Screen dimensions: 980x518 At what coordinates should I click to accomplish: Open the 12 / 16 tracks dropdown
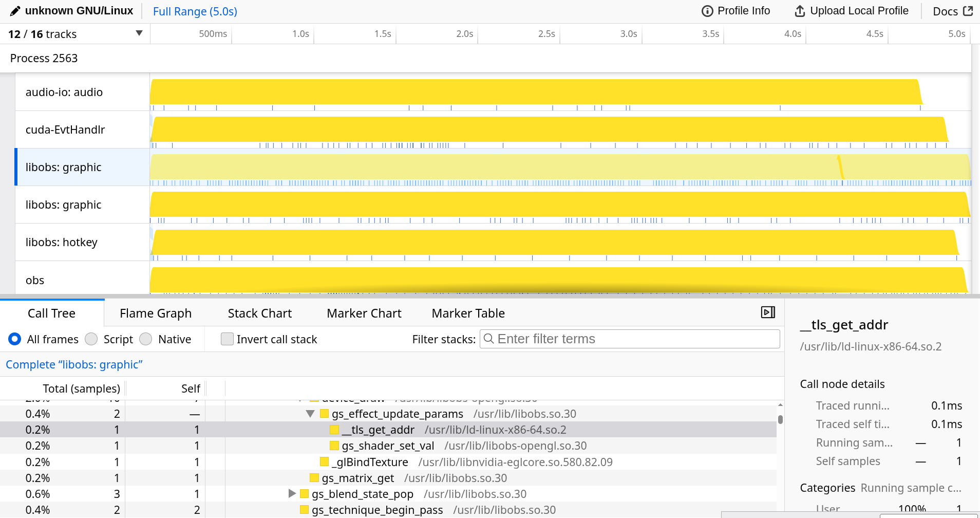75,34
